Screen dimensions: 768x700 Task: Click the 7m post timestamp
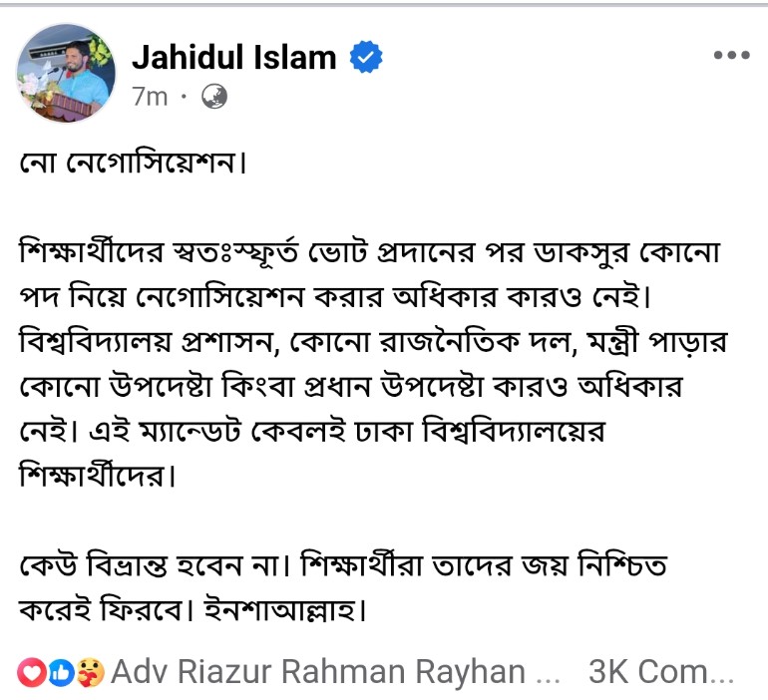(x=150, y=97)
